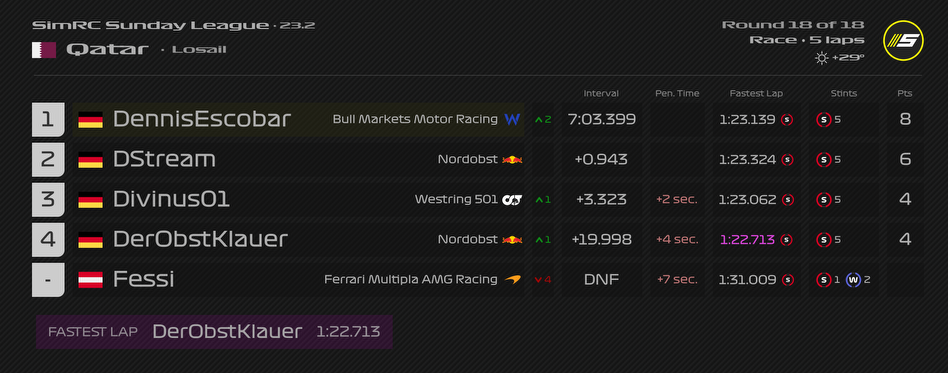The image size is (948, 373).
Task: Click the green up arrow for DennisEscobar
Action: (x=537, y=120)
